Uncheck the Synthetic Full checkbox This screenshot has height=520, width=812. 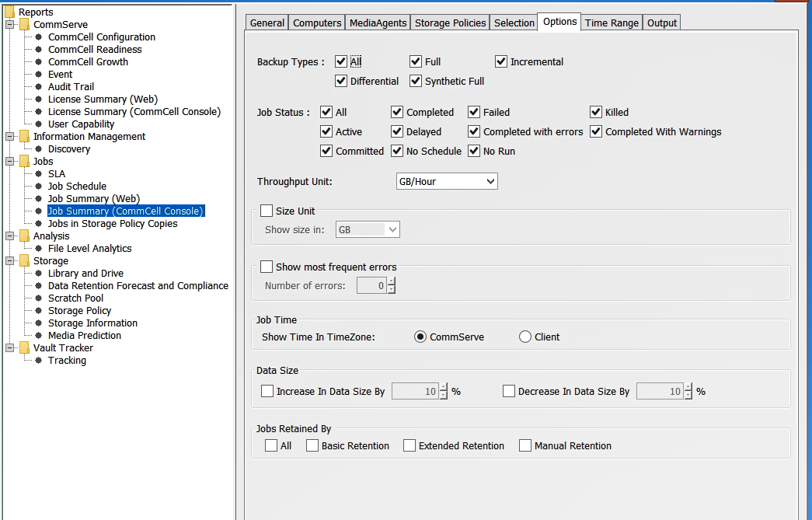click(x=415, y=81)
